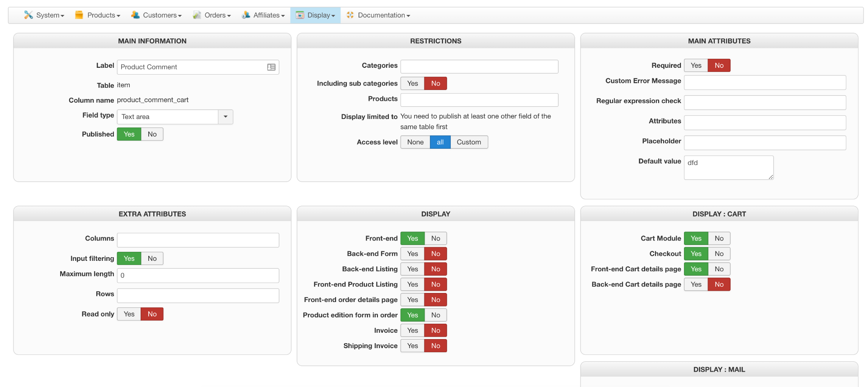The width and height of the screenshot is (868, 387).
Task: Select None access level
Action: click(x=415, y=142)
